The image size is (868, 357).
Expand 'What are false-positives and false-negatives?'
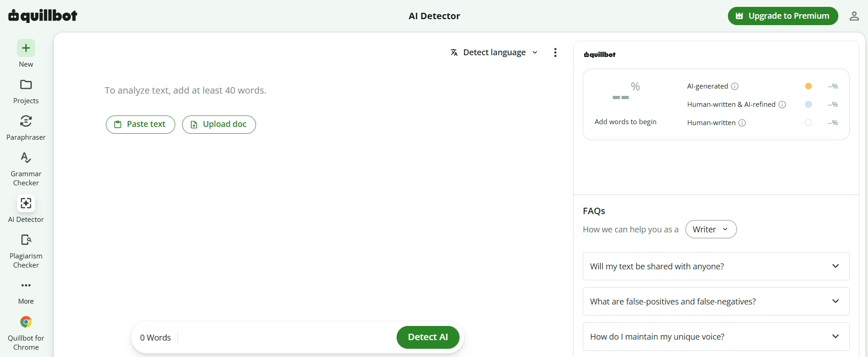[716, 301]
